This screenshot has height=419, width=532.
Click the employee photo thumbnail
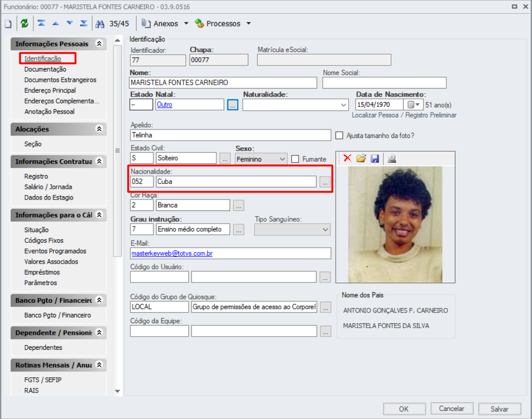point(395,225)
